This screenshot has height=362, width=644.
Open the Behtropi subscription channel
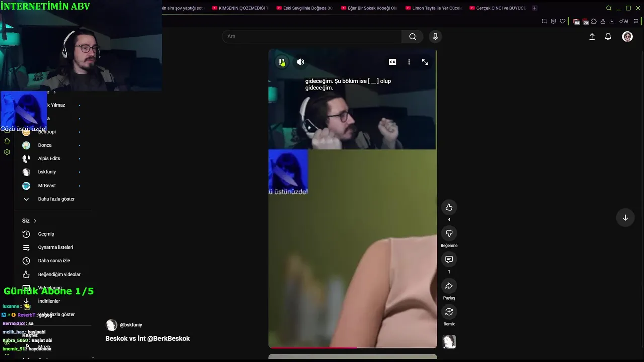click(52, 132)
